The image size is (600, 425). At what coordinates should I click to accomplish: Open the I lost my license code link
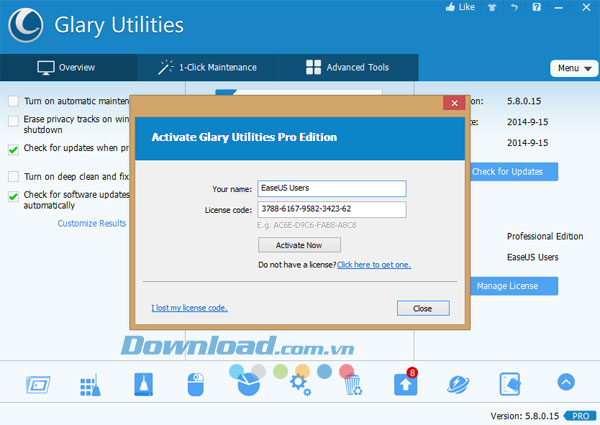[x=189, y=308]
